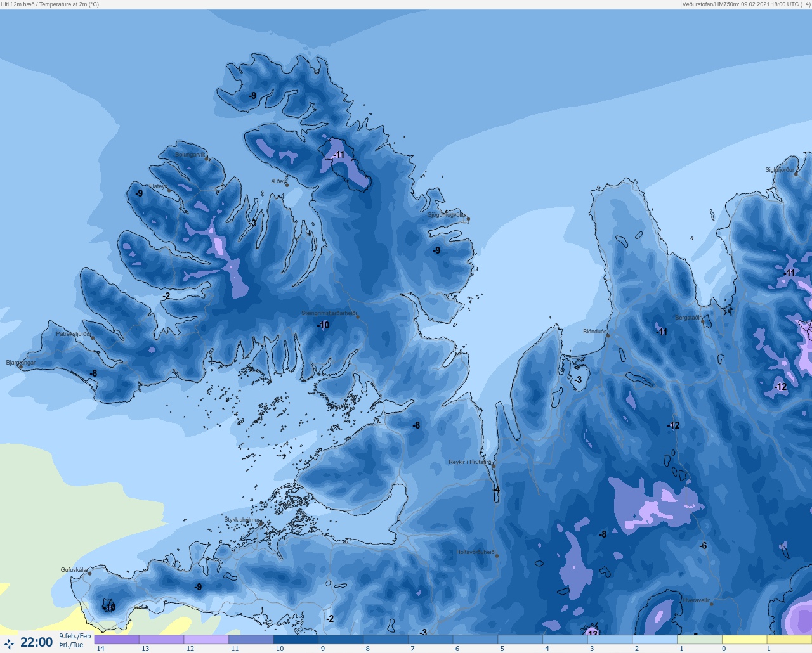
Task: Click the Bolungarvík station label
Action: click(x=190, y=155)
